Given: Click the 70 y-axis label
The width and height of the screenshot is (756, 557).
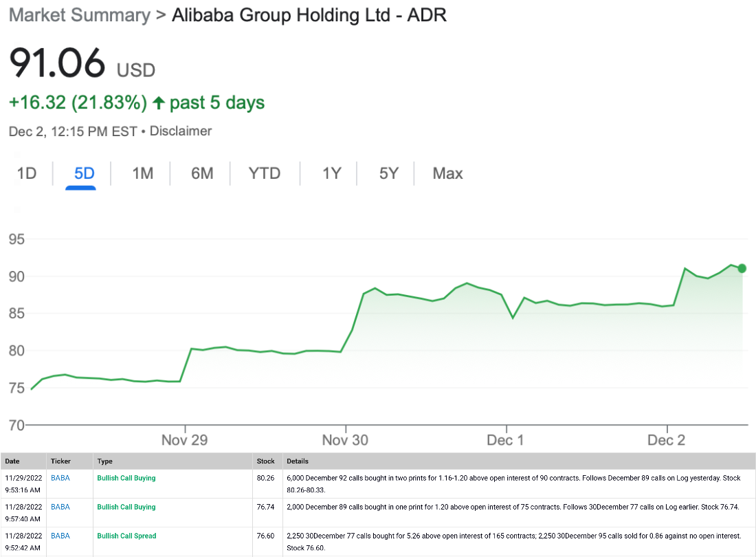Looking at the screenshot, I should pyautogui.click(x=16, y=426).
